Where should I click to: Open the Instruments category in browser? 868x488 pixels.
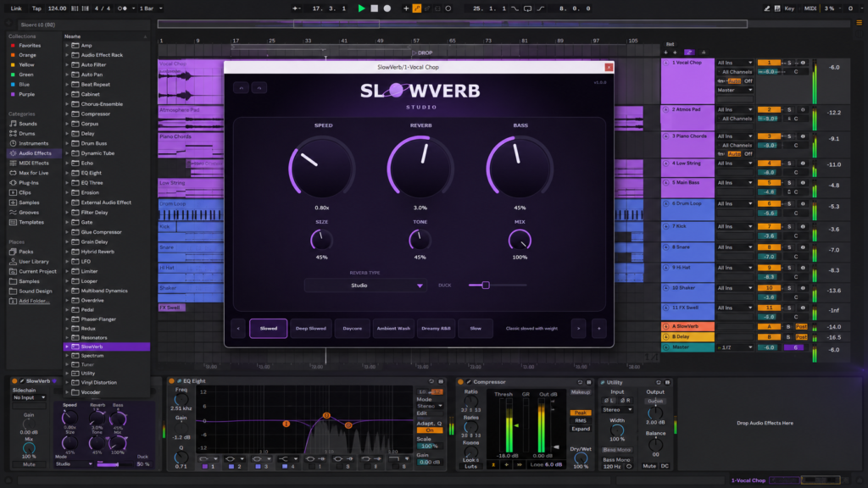pyautogui.click(x=33, y=143)
